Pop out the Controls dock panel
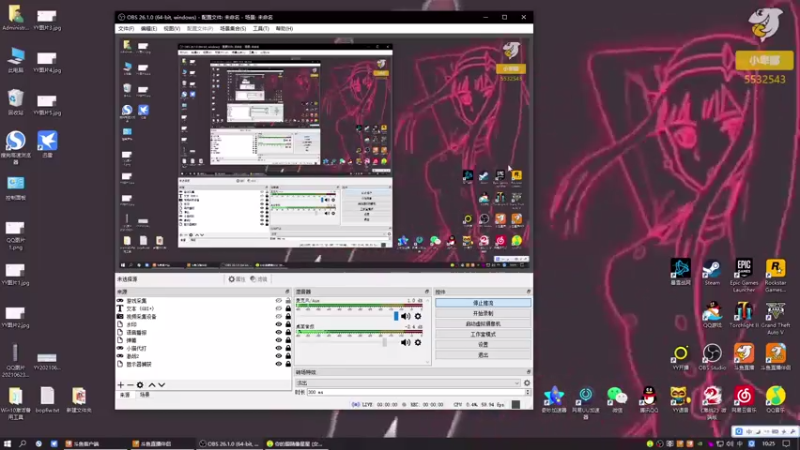The height and width of the screenshot is (450, 800). [x=528, y=292]
